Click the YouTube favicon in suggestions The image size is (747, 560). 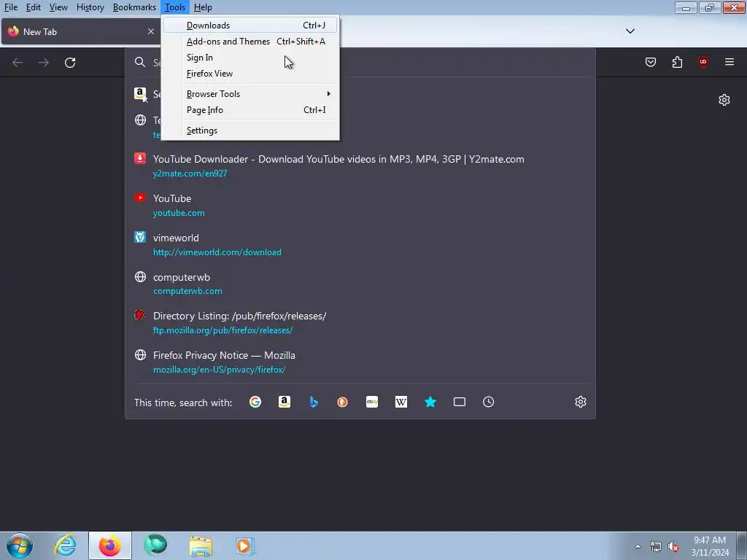tap(140, 198)
